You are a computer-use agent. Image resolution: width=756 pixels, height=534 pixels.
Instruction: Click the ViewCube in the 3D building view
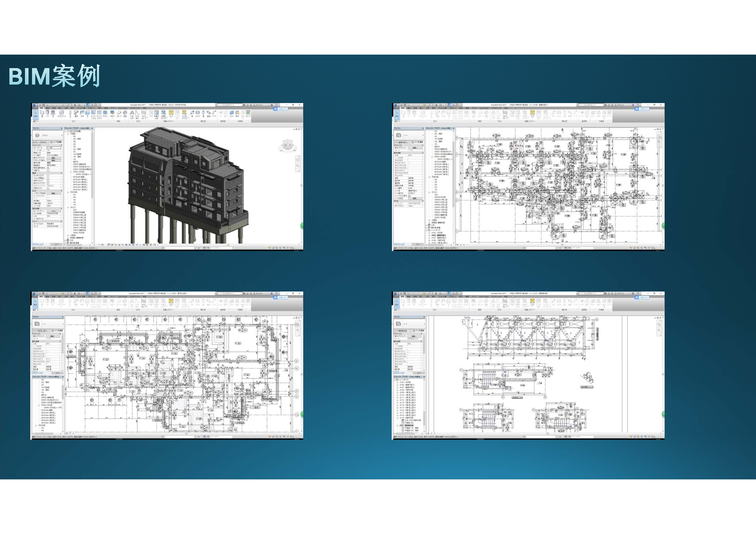287,144
